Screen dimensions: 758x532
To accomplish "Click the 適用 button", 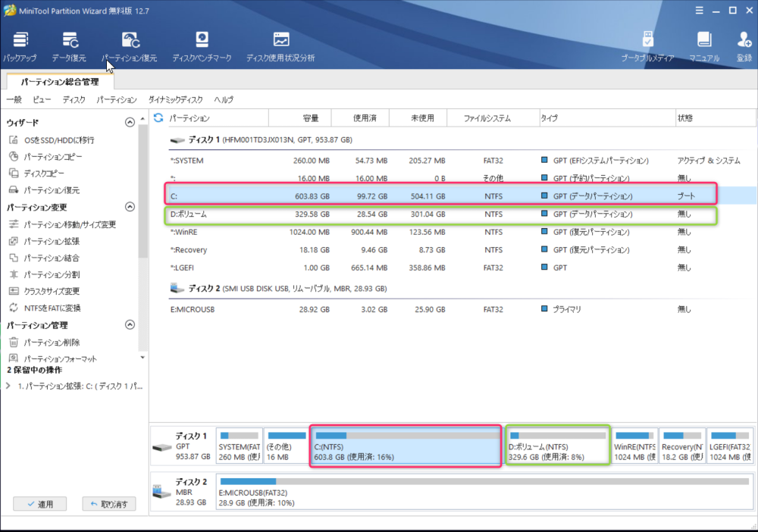I will (40, 504).
